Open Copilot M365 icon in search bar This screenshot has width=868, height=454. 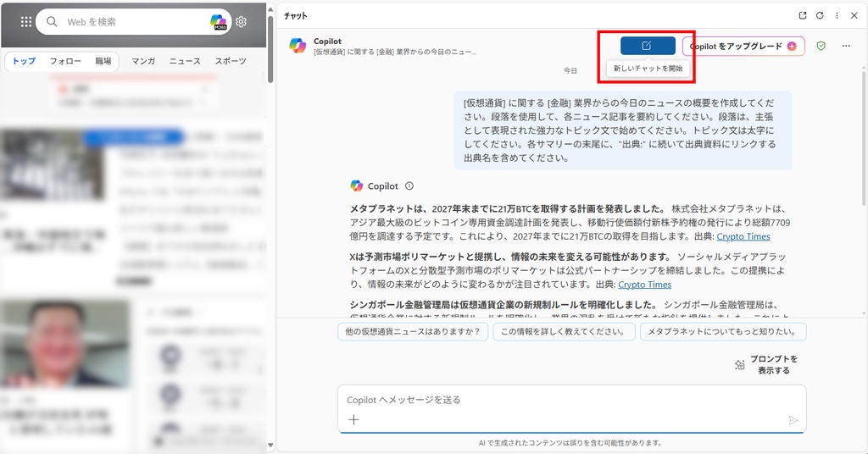[219, 21]
